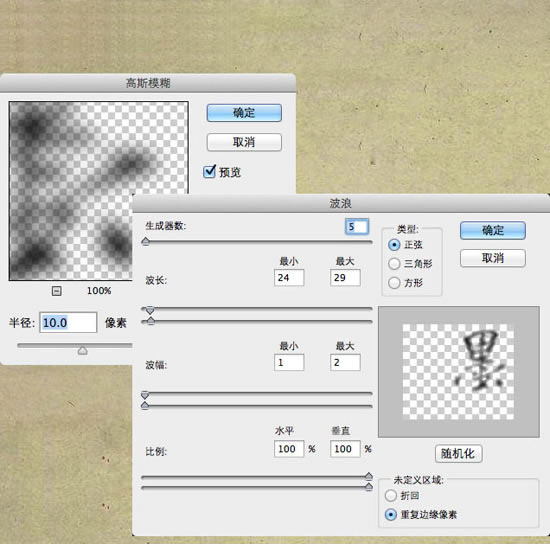The image size is (550, 544).
Task: Select the 方形 wave type
Action: coord(394,283)
